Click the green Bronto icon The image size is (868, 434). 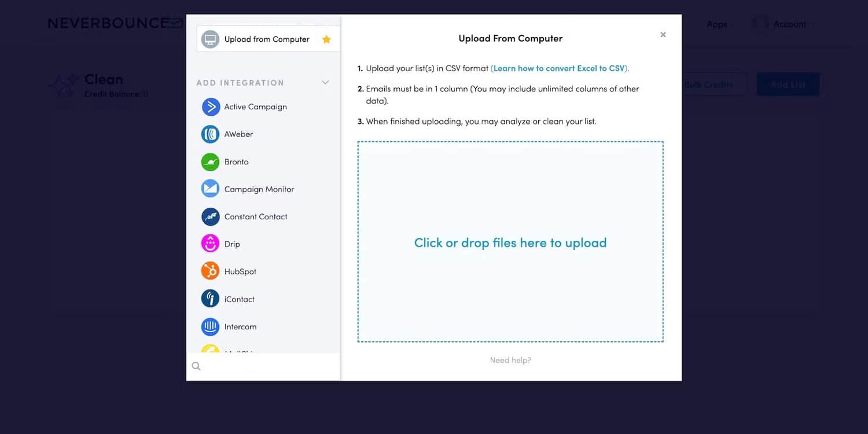click(x=210, y=162)
